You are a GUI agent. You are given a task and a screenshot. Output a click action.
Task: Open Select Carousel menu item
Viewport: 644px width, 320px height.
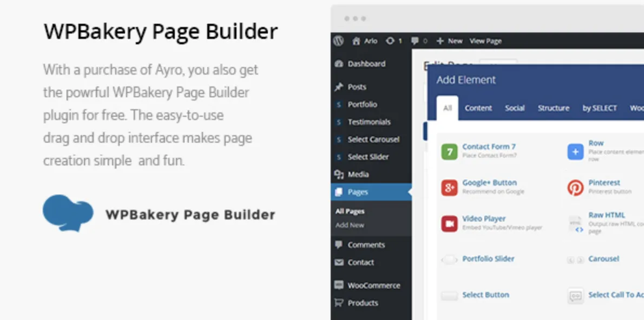[373, 139]
